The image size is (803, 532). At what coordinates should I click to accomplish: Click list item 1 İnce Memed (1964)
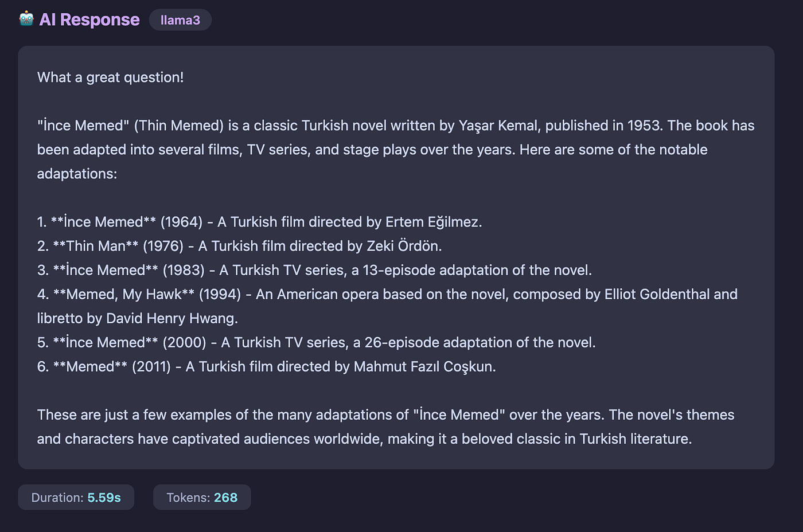point(259,222)
